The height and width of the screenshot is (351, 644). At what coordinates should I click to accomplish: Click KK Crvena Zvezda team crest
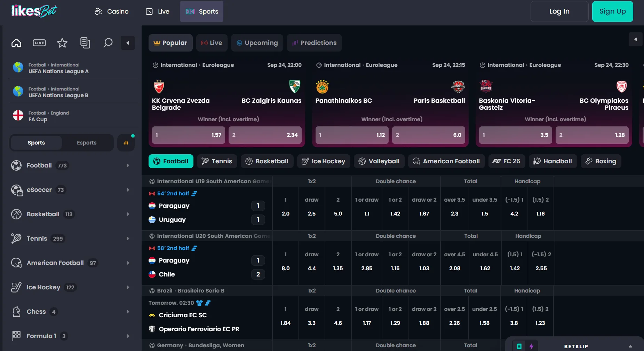pyautogui.click(x=159, y=87)
